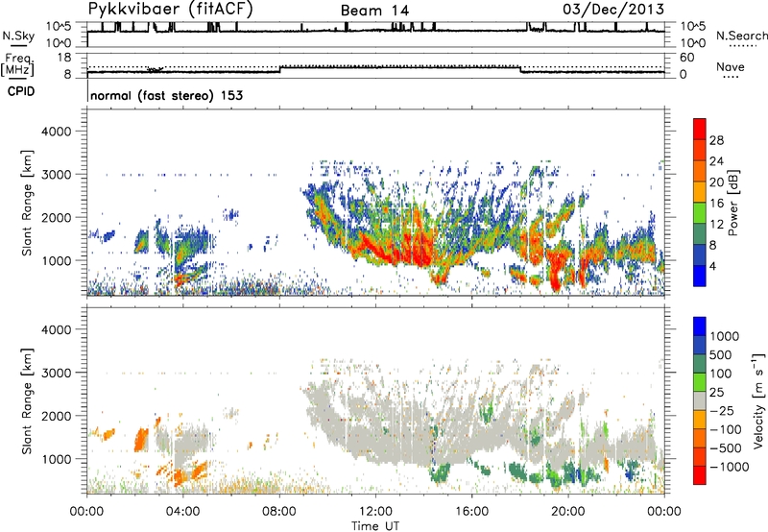768x532 pixels.
Task: Click the "CPID" row label
Action: point(21,91)
